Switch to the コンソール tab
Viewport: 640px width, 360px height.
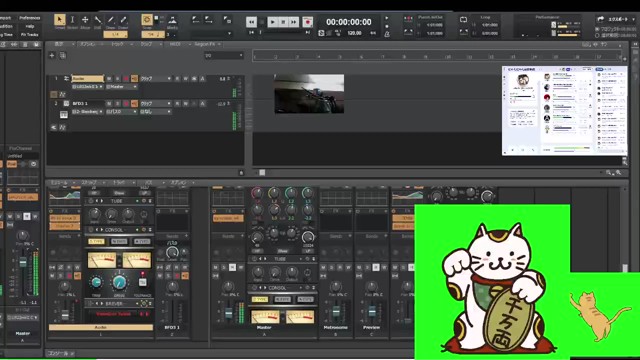(x=60, y=353)
